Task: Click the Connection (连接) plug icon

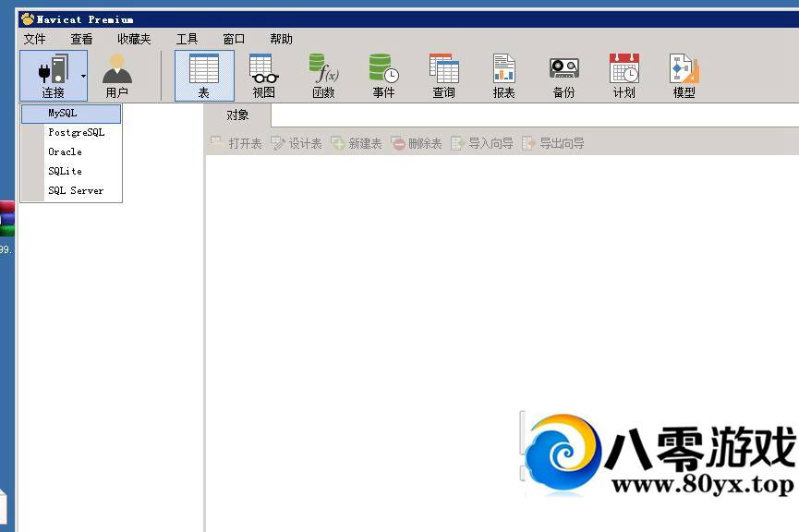Action: point(53,69)
